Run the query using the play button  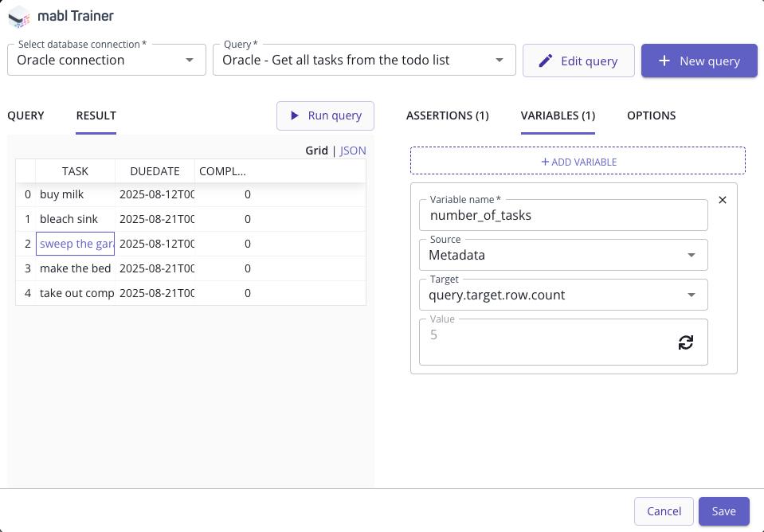[325, 115]
